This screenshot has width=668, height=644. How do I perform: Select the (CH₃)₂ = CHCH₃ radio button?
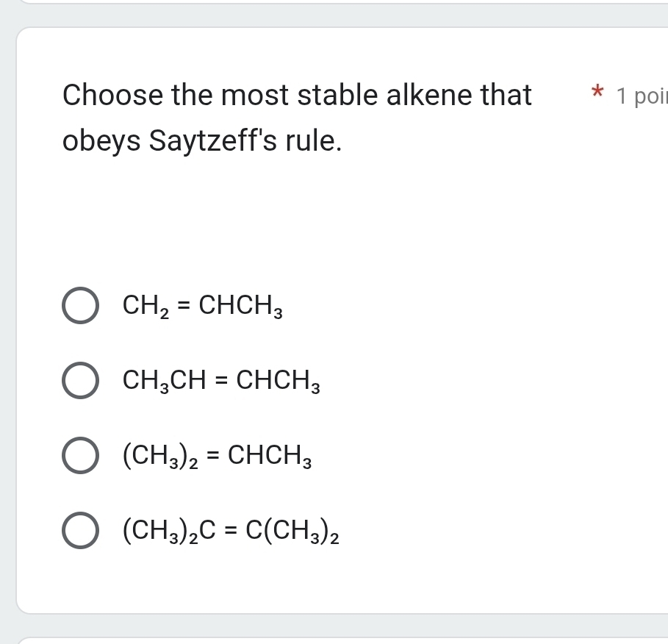tap(81, 456)
